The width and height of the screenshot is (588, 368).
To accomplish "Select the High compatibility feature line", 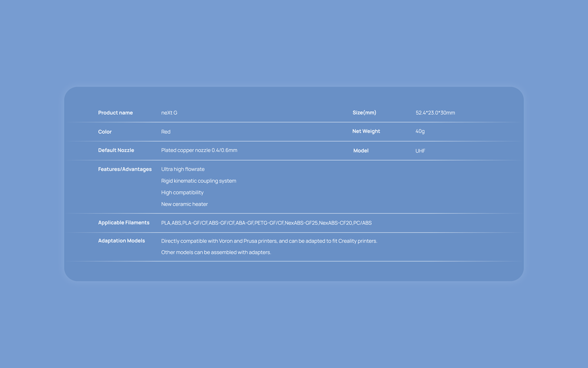I will pos(182,193).
